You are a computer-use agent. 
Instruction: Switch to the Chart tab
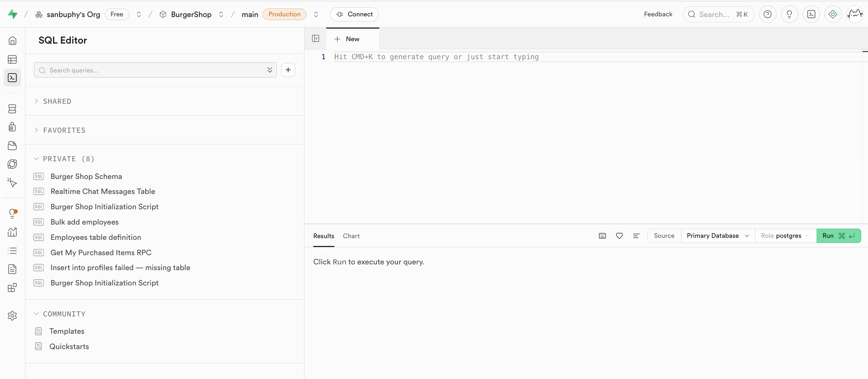(351, 236)
